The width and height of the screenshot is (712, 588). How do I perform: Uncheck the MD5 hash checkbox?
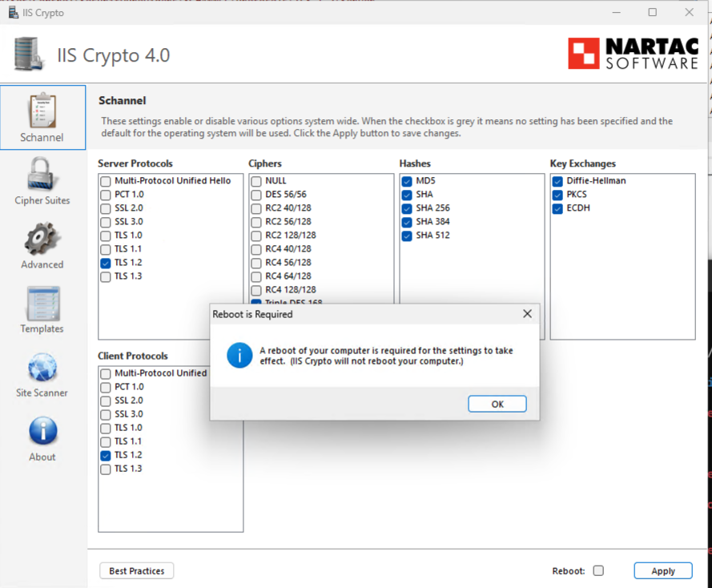click(x=407, y=181)
